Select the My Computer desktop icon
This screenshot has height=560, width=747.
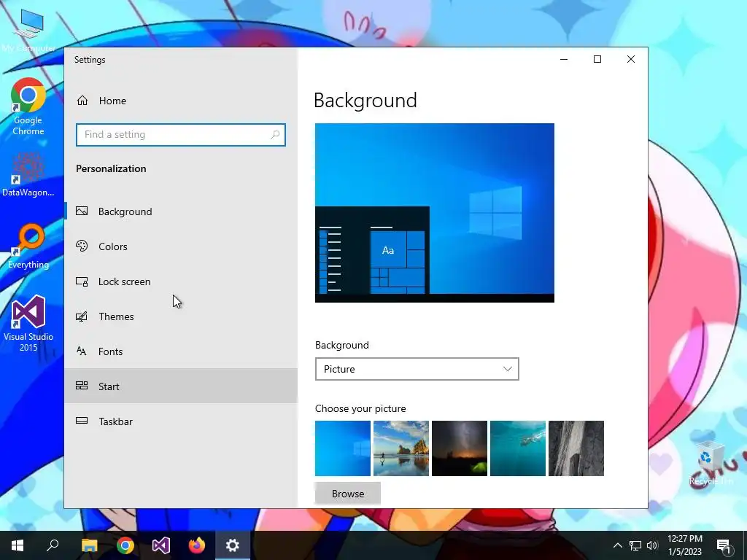(28, 31)
